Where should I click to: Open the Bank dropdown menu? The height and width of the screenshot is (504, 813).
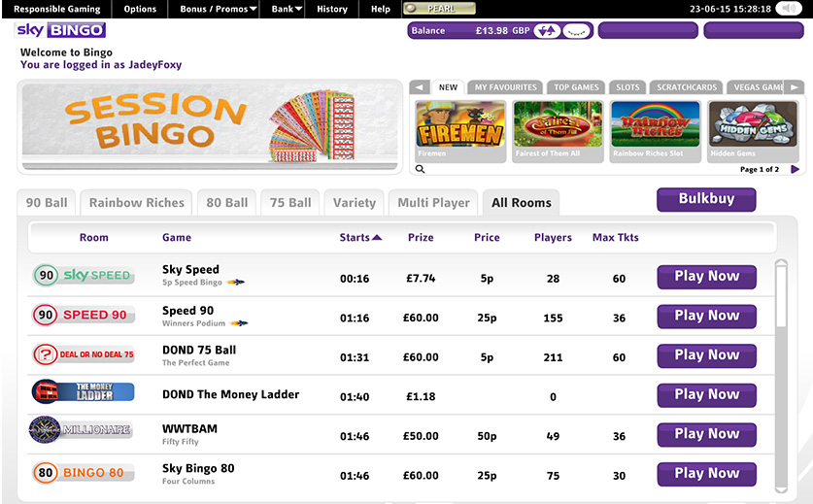click(287, 9)
